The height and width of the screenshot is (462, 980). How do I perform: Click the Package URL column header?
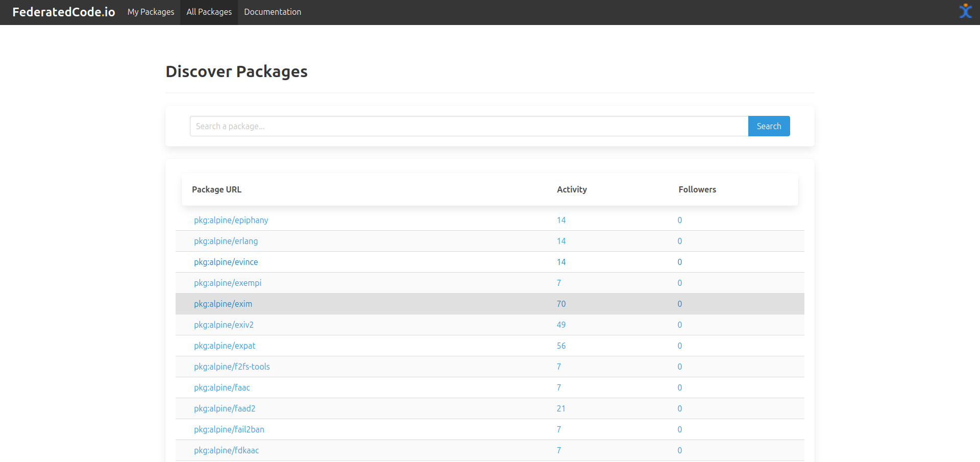tap(216, 189)
